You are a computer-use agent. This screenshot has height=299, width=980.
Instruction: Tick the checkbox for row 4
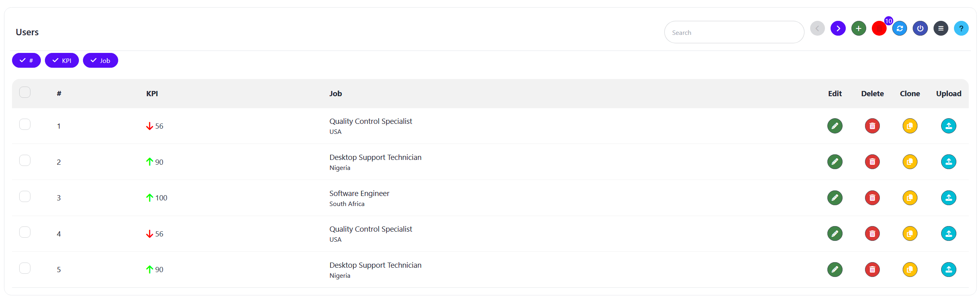coord(25,232)
